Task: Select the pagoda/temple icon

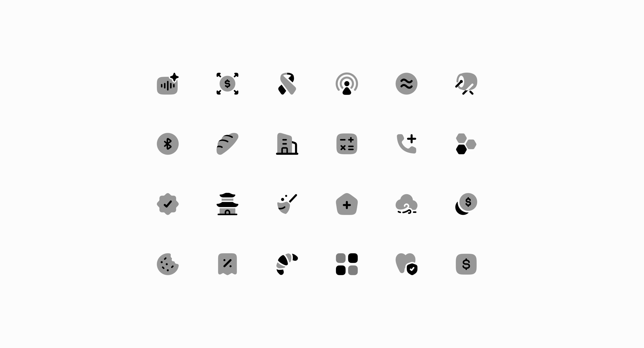Action: point(227,204)
